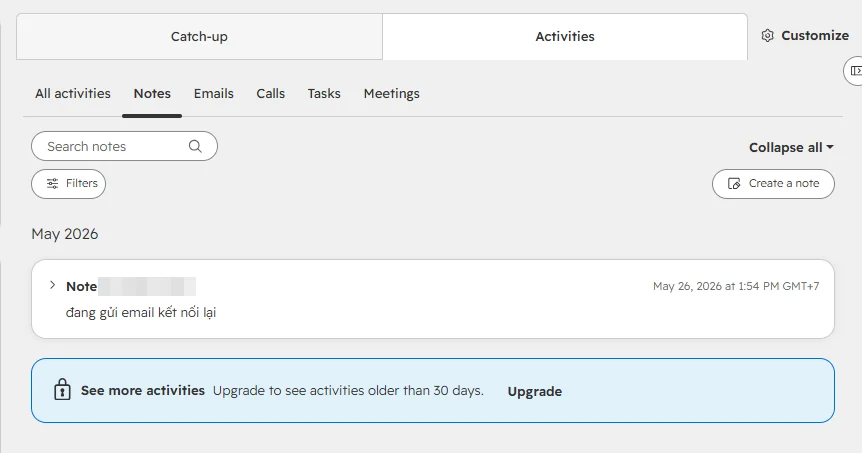The image size is (862, 453).
Task: Open Collapse all dropdown
Action: point(791,147)
